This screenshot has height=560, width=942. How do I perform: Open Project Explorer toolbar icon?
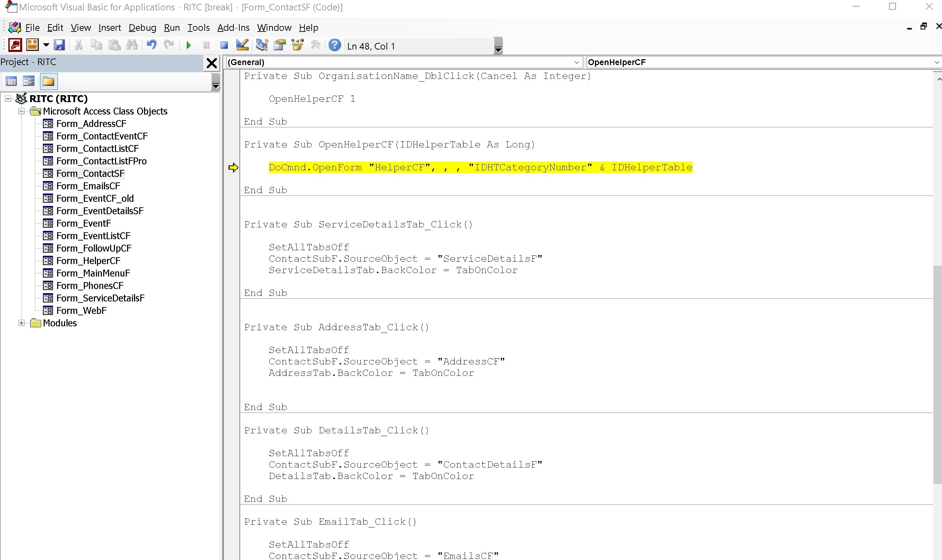tap(261, 45)
